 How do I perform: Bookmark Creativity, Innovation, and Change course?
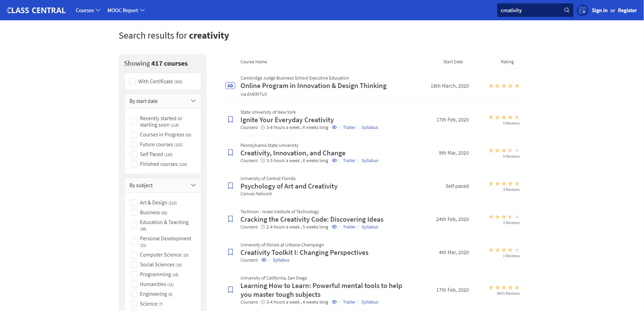pos(230,153)
